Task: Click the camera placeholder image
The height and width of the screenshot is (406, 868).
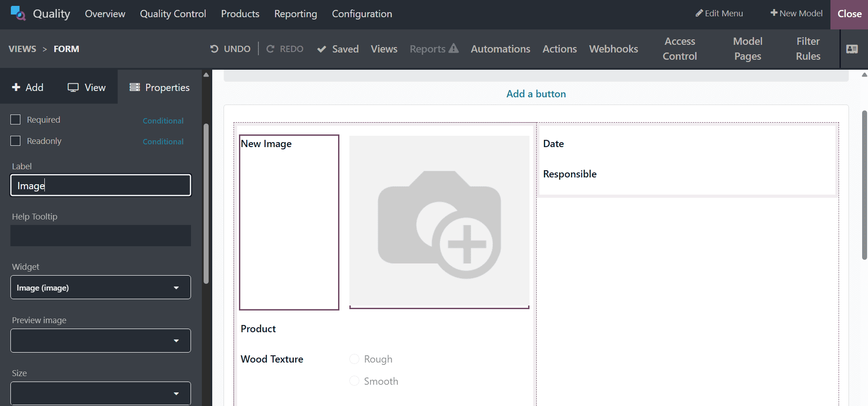Action: (x=439, y=221)
